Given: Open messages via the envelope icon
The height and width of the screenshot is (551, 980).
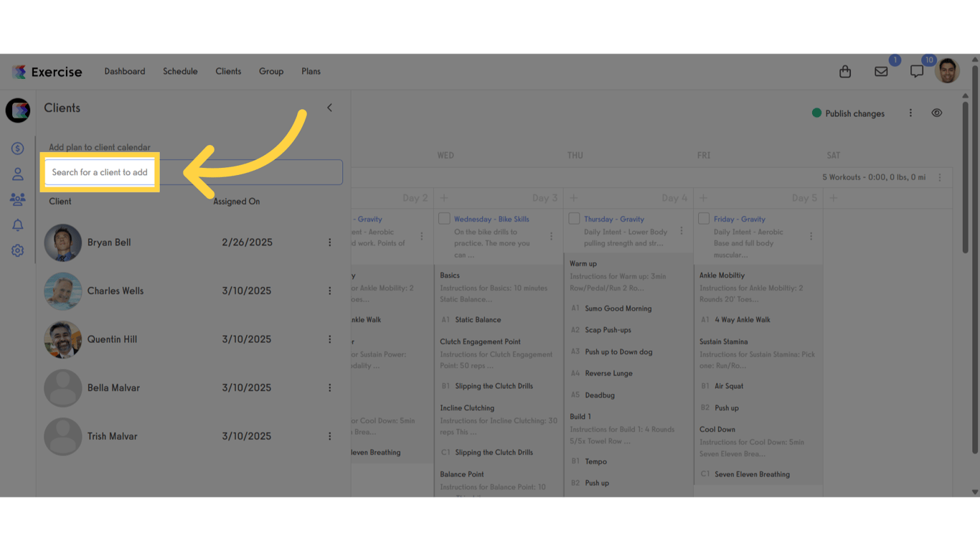Looking at the screenshot, I should click(x=881, y=71).
